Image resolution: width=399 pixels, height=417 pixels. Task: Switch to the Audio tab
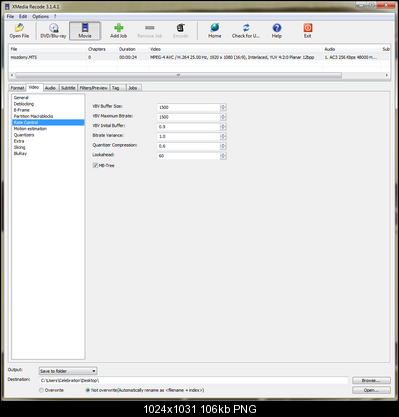[50, 88]
